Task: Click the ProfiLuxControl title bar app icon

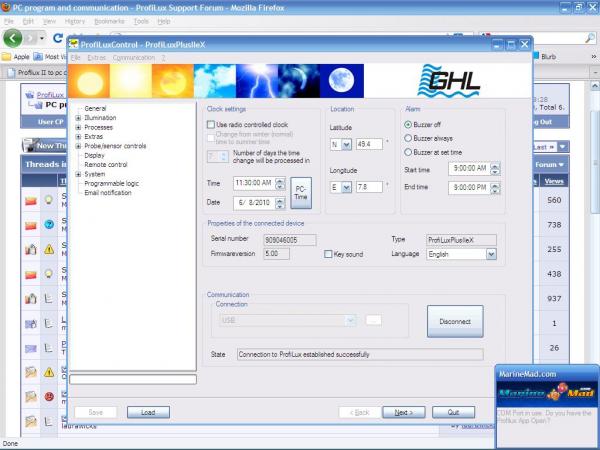Action: (x=74, y=44)
